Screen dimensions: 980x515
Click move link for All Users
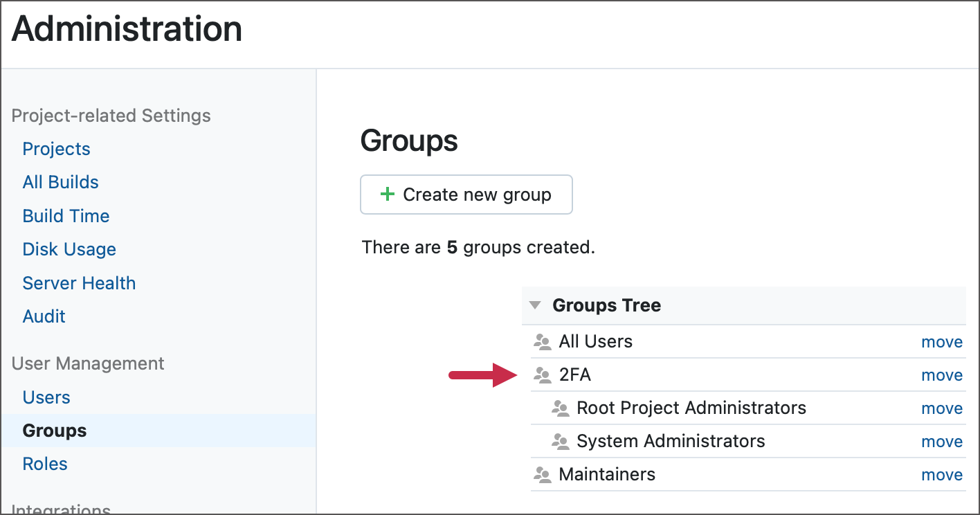pyautogui.click(x=941, y=342)
